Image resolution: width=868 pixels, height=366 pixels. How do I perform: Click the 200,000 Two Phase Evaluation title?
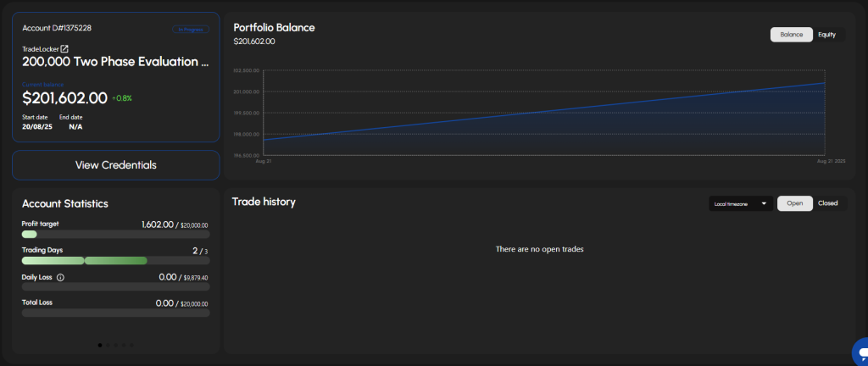coord(115,62)
